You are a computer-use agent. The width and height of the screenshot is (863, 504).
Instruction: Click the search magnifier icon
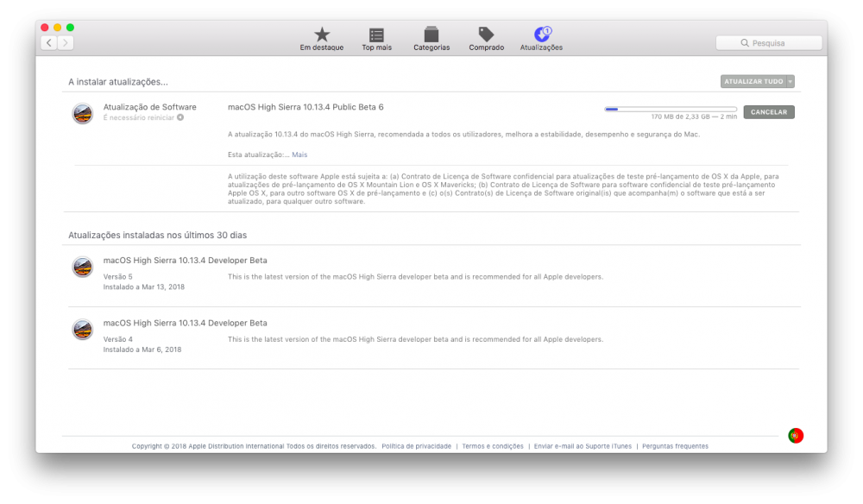[745, 43]
